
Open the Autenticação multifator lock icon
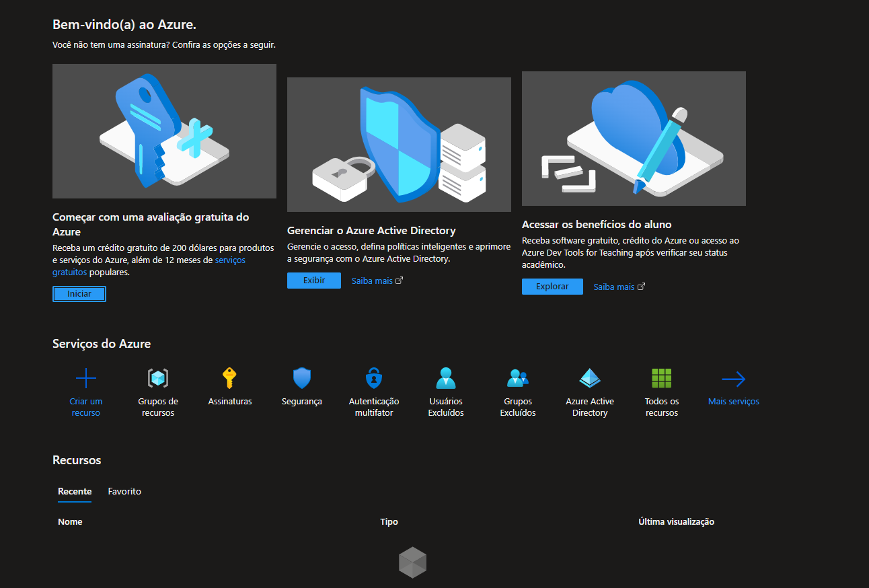[374, 379]
